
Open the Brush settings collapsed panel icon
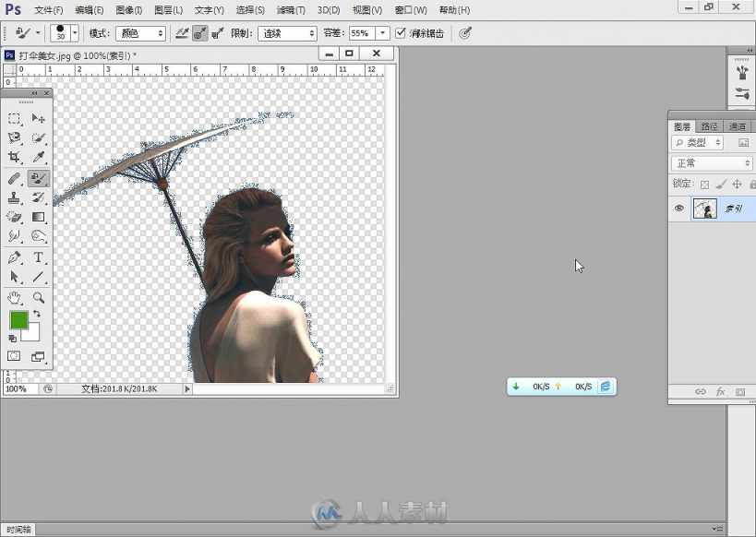click(x=742, y=93)
